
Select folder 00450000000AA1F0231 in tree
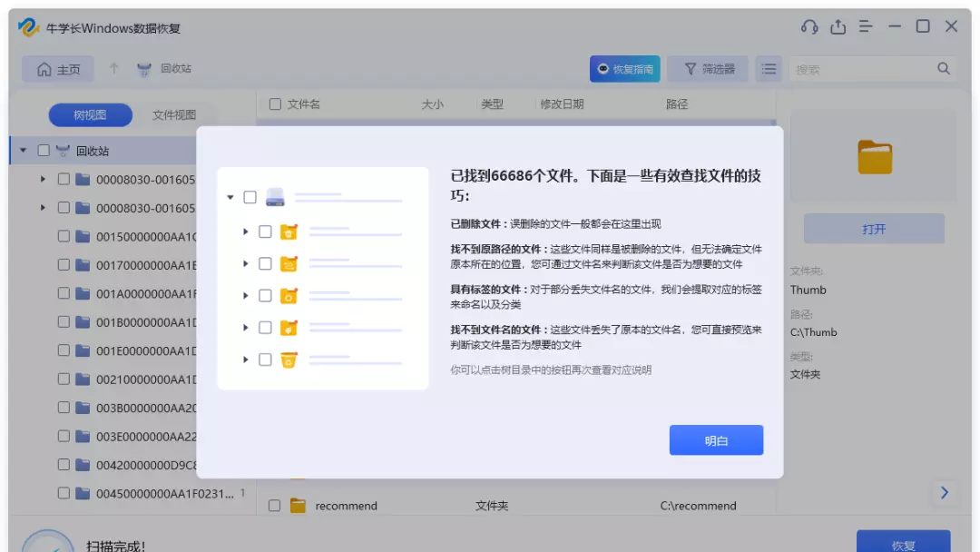point(164,494)
